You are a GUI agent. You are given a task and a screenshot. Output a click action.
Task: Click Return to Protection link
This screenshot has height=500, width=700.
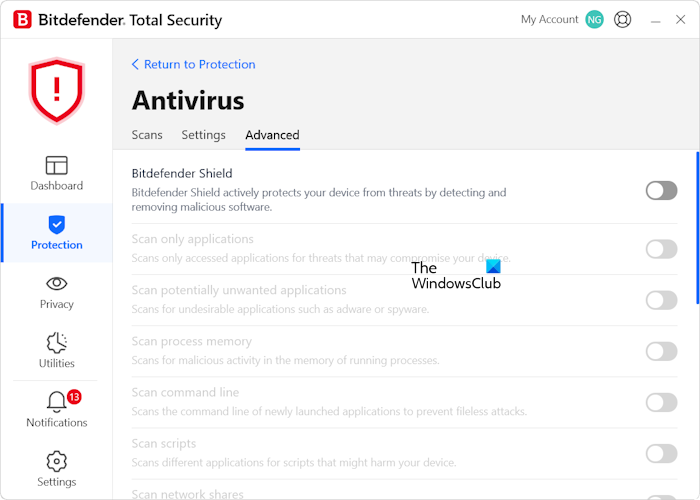point(194,64)
